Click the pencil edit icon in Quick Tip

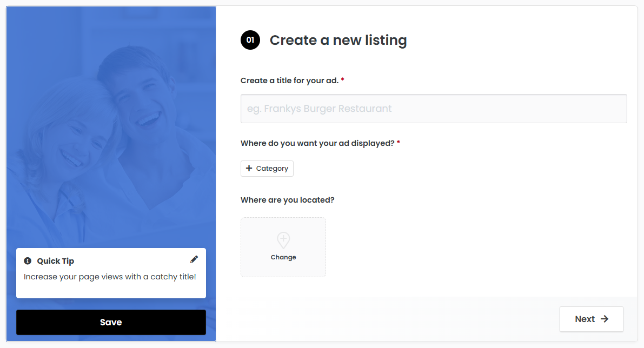click(x=194, y=259)
